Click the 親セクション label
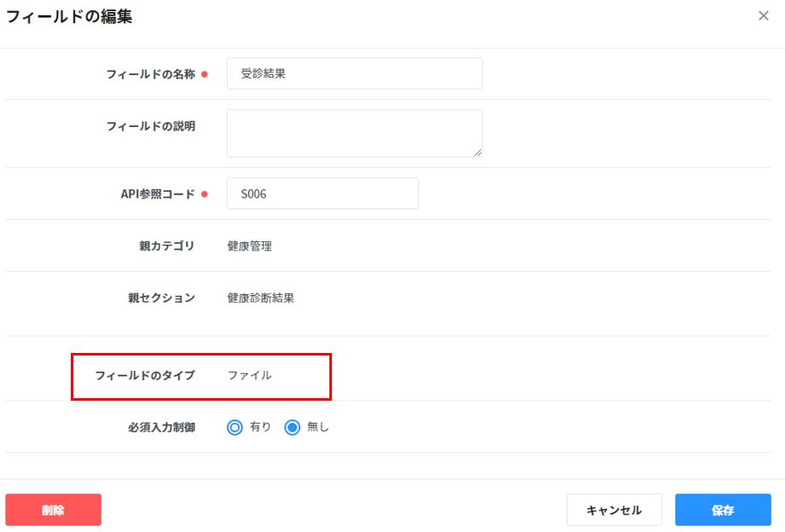The image size is (785, 532). point(161,298)
